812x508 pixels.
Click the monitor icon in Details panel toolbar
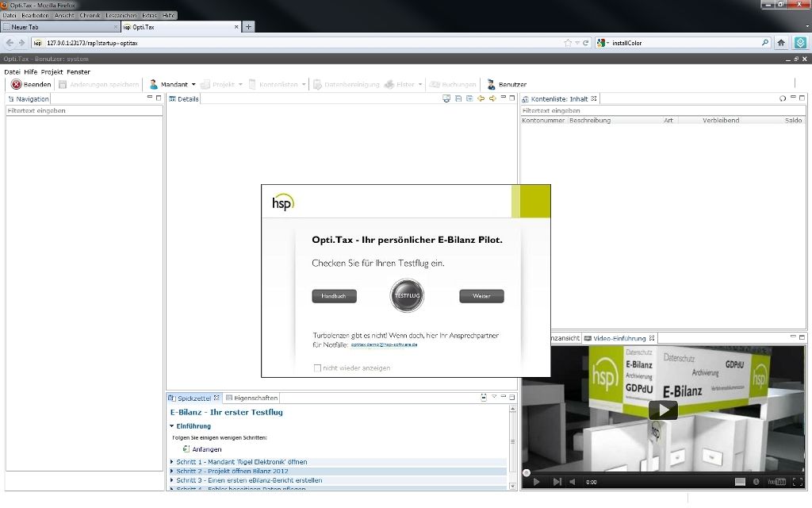click(x=446, y=98)
